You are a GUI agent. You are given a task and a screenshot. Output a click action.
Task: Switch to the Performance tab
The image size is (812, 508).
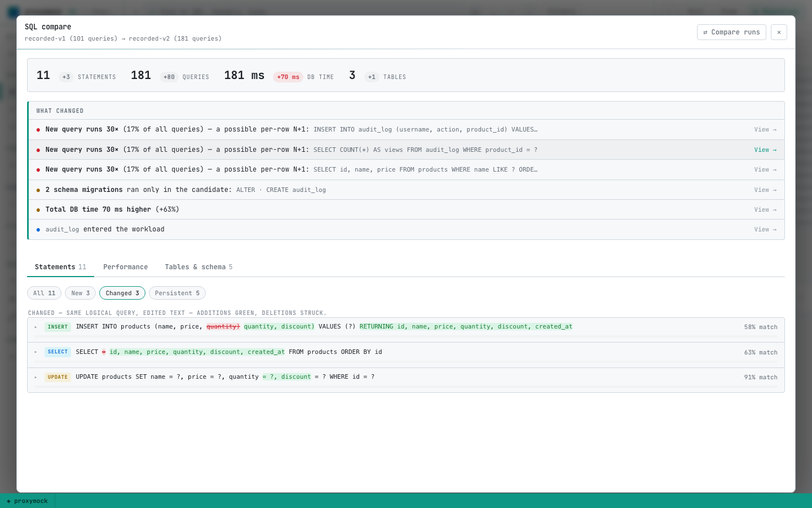coord(125,267)
